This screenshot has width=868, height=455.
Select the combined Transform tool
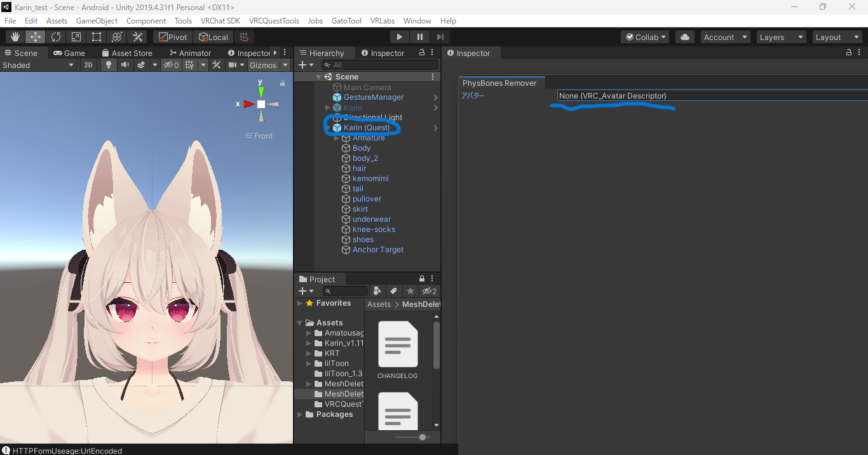(117, 37)
